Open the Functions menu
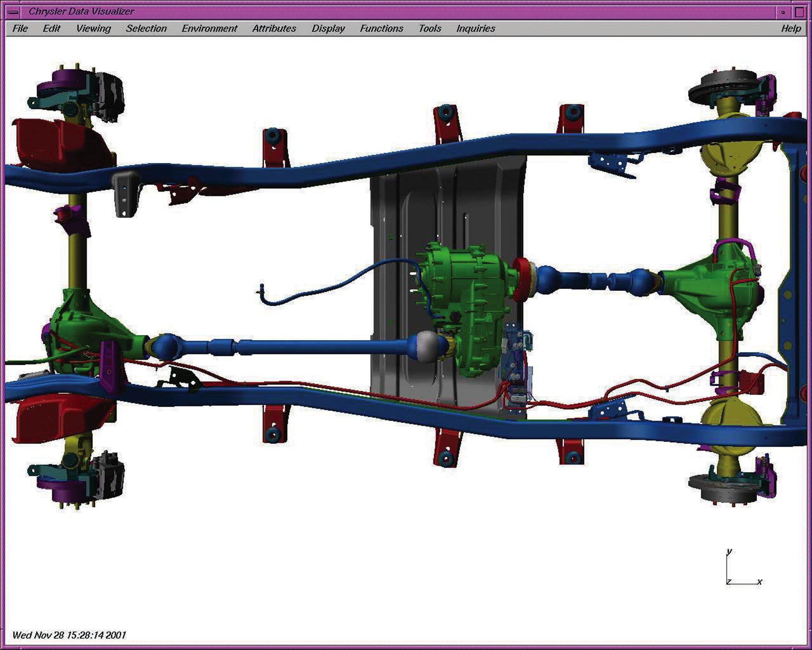812x650 pixels. coord(381,29)
